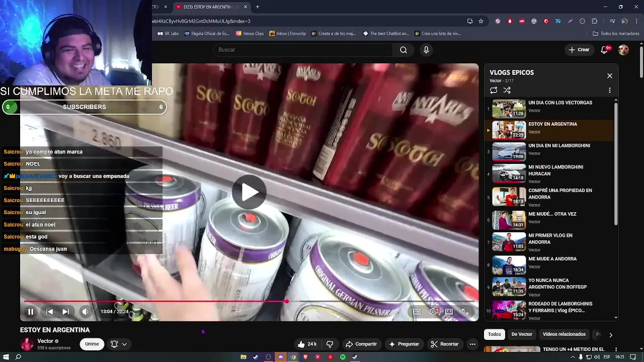
Task: Select the De Vector filter chip
Action: tap(522, 334)
